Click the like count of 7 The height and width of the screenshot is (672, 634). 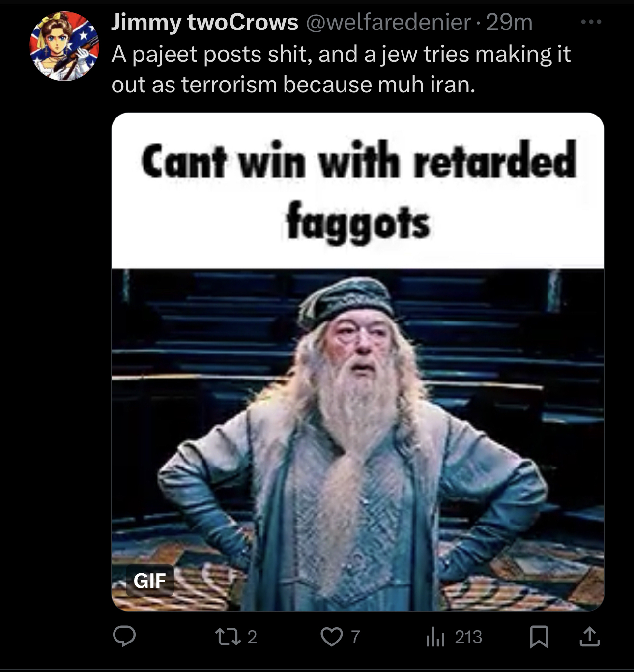pyautogui.click(x=355, y=637)
